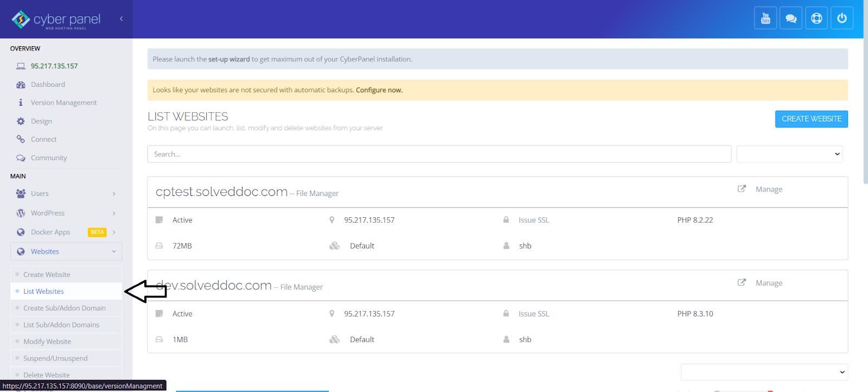Screen dimensions: 868x392
Task: Click the user icon next to shb in dev row
Action: click(x=506, y=339)
